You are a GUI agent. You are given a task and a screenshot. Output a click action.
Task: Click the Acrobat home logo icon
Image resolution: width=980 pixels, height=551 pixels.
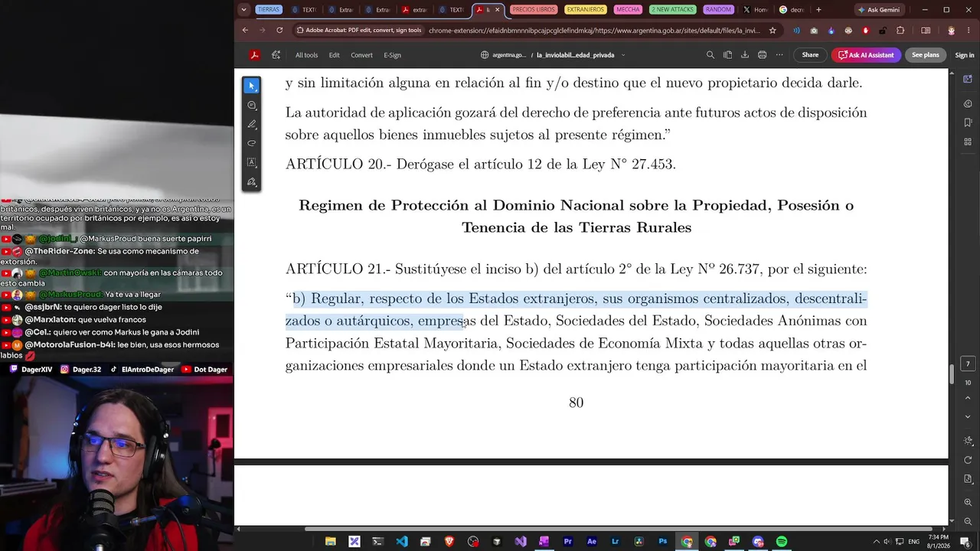click(254, 55)
